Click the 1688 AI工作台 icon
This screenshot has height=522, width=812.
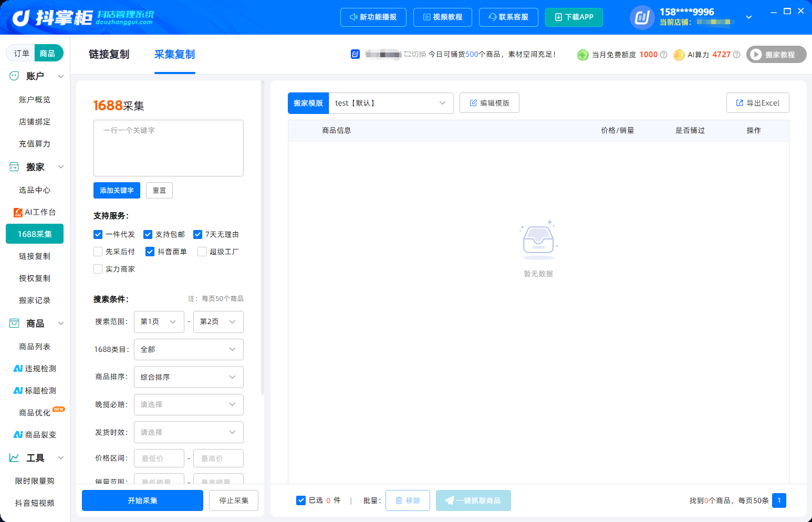18,212
